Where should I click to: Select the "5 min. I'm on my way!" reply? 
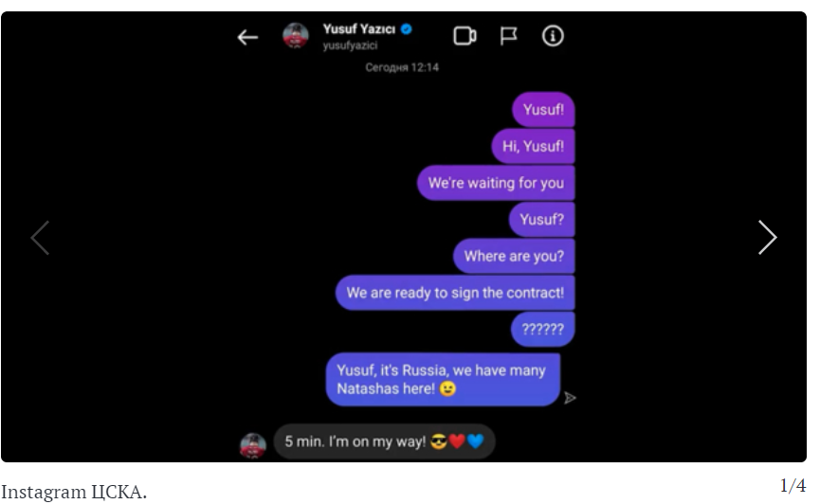(x=384, y=441)
